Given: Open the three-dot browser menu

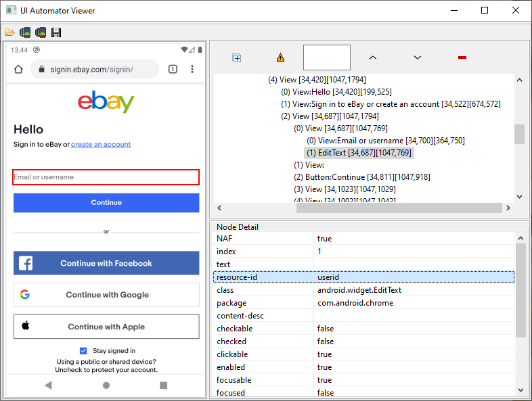Looking at the screenshot, I should [192, 69].
